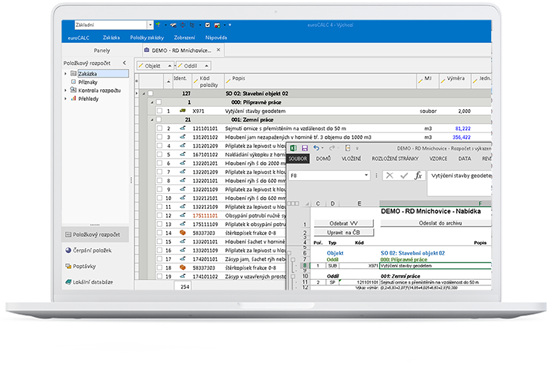Click red code 175111101 in row 12
The height and width of the screenshot is (382, 550).
[205, 215]
